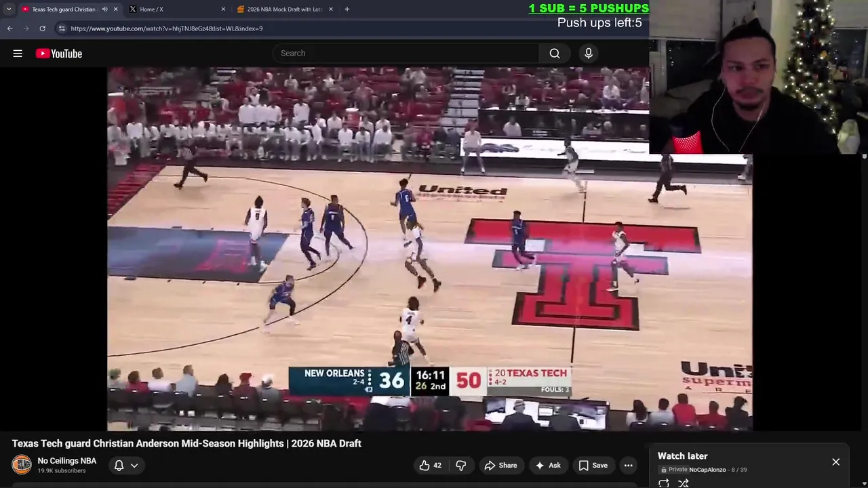Start voice search with microphone icon
Image resolution: width=868 pixels, height=488 pixels.
589,54
